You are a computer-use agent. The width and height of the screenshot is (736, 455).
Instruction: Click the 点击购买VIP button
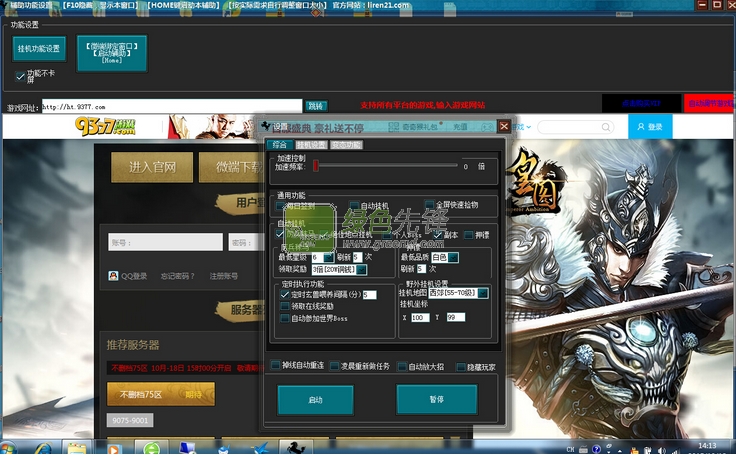tap(641, 103)
